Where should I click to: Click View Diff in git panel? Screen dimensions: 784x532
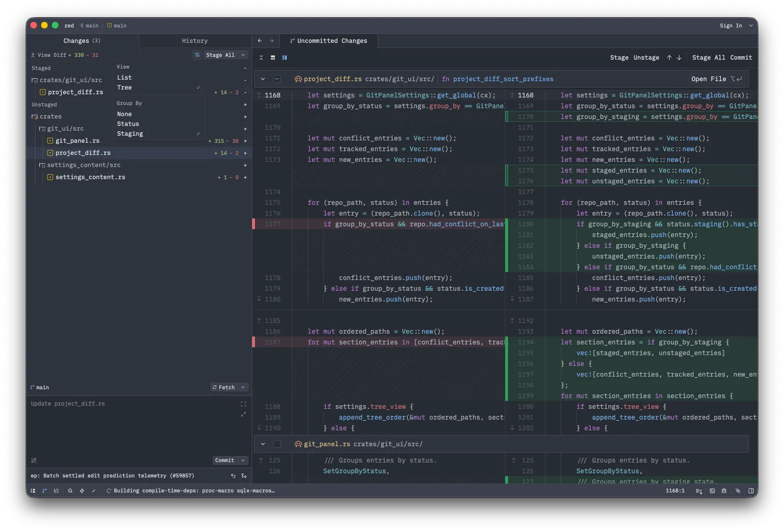click(x=48, y=55)
